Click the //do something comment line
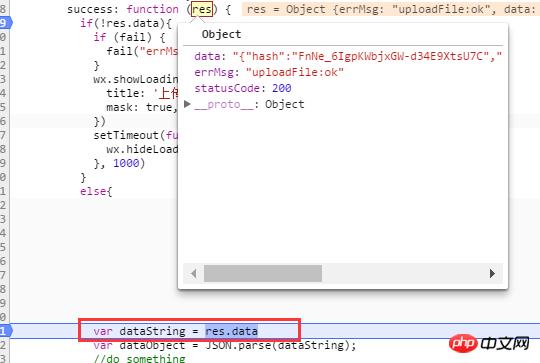 pyautogui.click(x=139, y=359)
